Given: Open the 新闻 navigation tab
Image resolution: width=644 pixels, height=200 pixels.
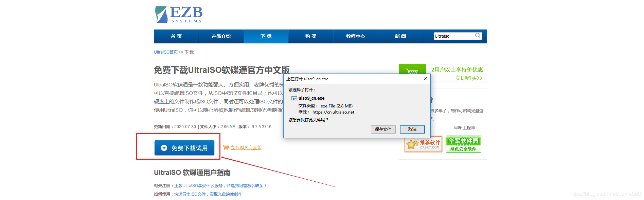Looking at the screenshot, I should (x=400, y=36).
